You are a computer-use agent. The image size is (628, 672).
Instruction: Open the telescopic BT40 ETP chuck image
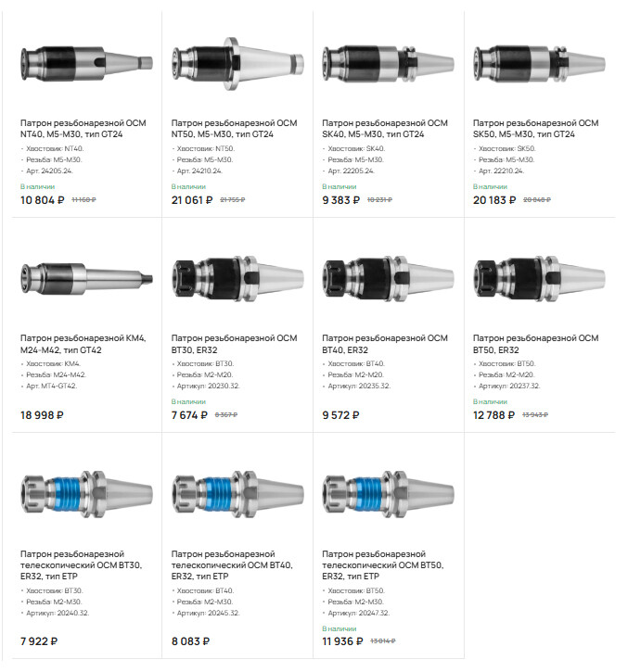tap(237, 494)
